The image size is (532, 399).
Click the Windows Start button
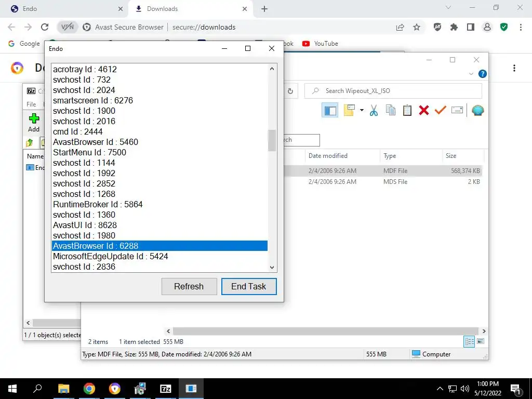coord(12,389)
